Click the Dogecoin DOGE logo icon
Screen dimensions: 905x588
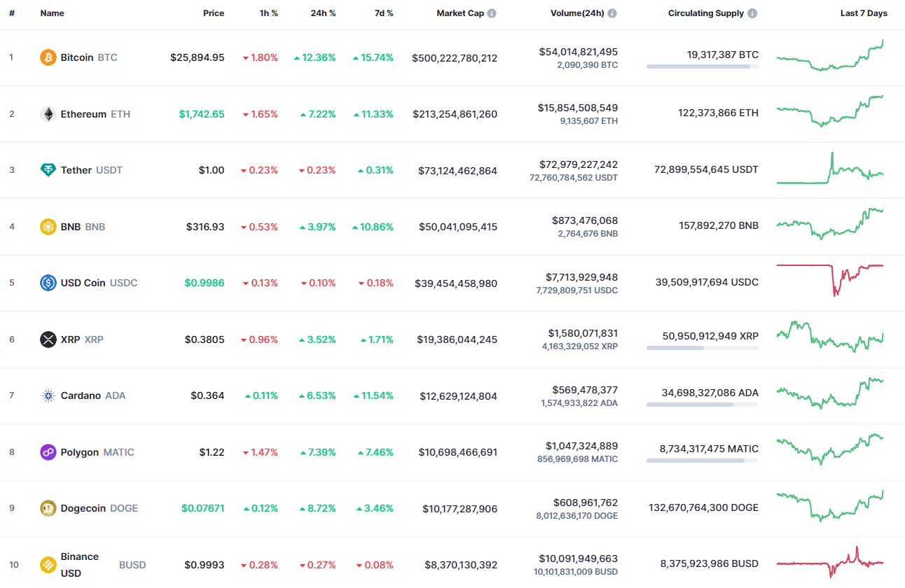tap(47, 508)
